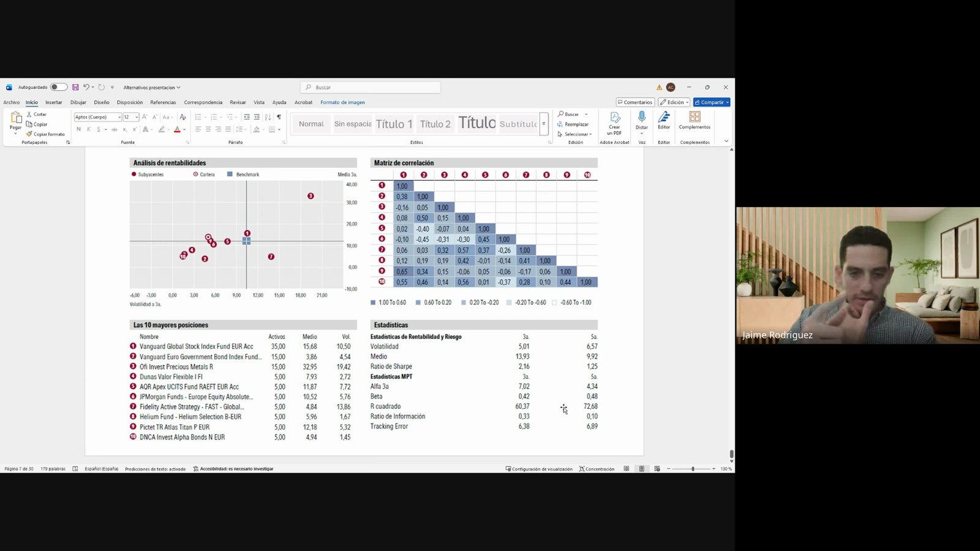Click Concentración in status bar
The height and width of the screenshot is (551, 980).
(597, 469)
